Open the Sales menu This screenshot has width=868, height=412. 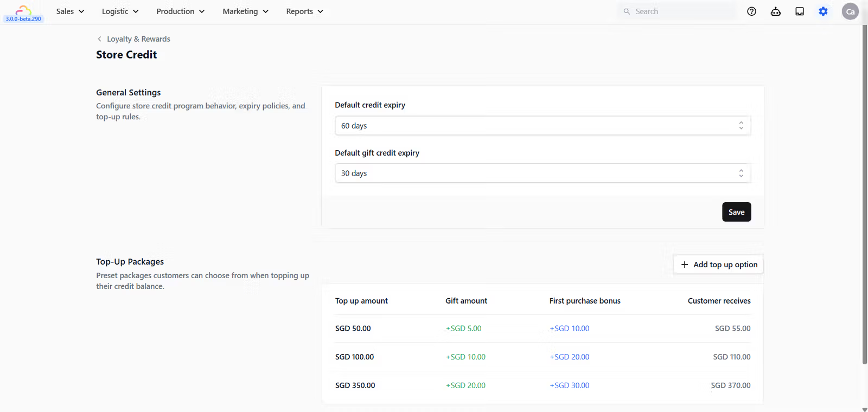click(x=70, y=11)
